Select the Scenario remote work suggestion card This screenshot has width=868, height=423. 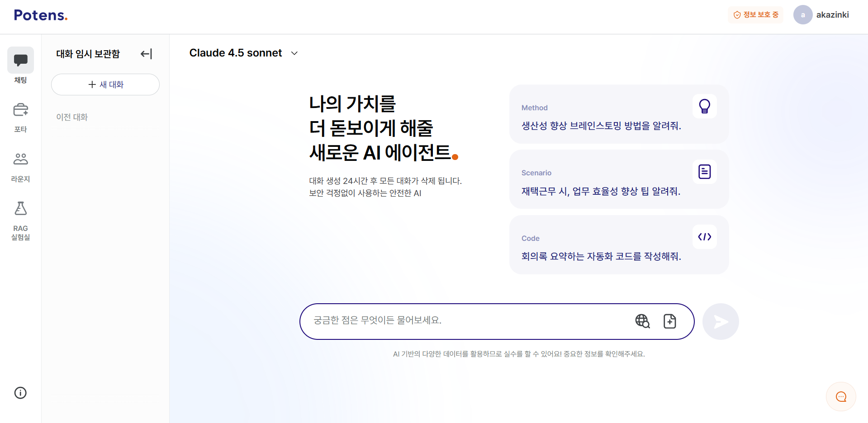[x=618, y=179]
